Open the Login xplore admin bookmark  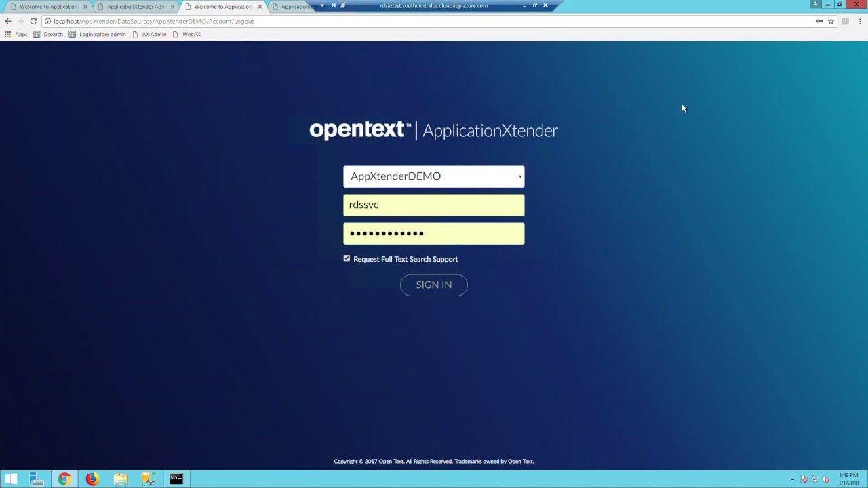tap(97, 34)
